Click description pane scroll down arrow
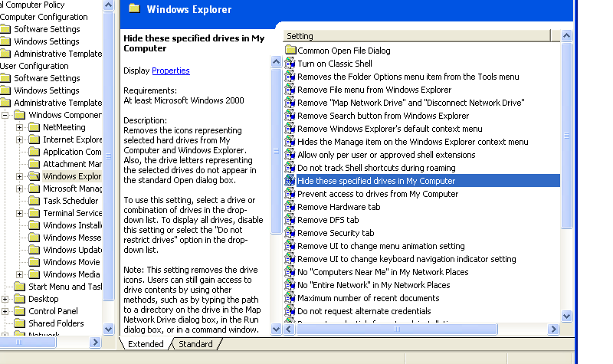 point(276,330)
